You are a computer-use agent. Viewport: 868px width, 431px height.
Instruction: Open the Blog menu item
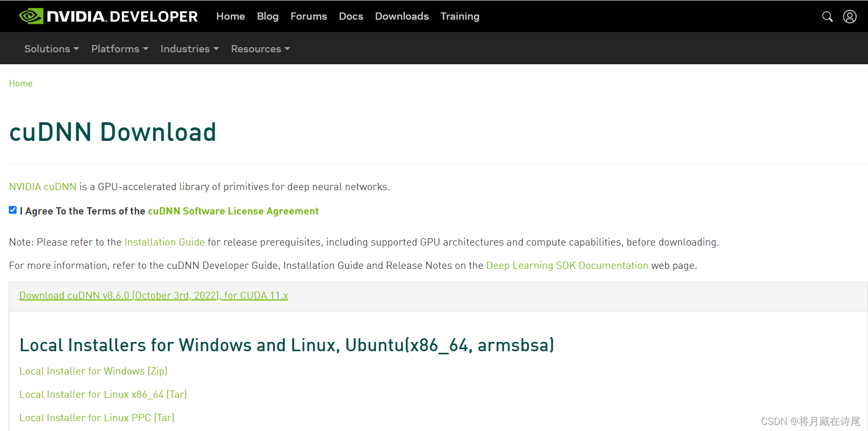coord(268,16)
